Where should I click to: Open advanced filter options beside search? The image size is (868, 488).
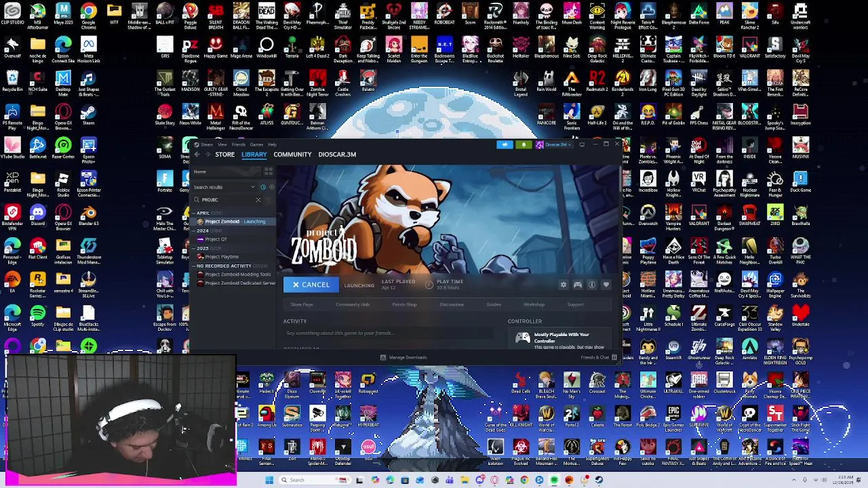click(269, 199)
